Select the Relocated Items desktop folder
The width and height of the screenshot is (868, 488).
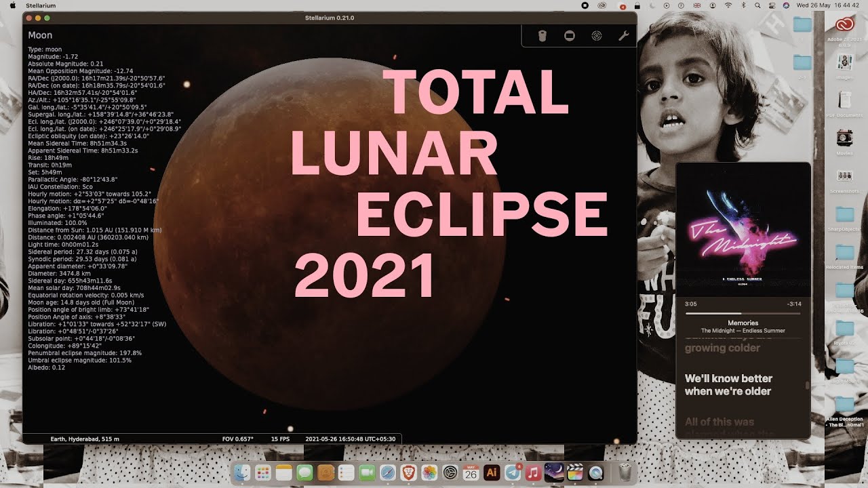[844, 256]
